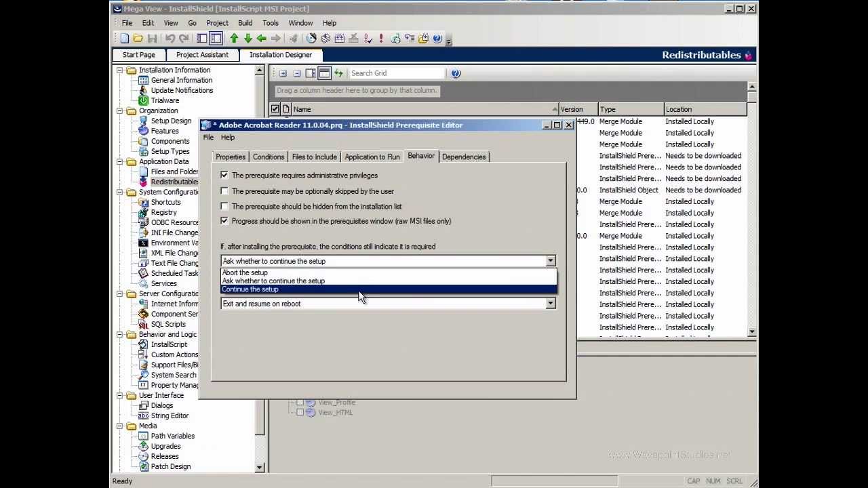
Task: Switch to the Properties tab
Action: [231, 157]
